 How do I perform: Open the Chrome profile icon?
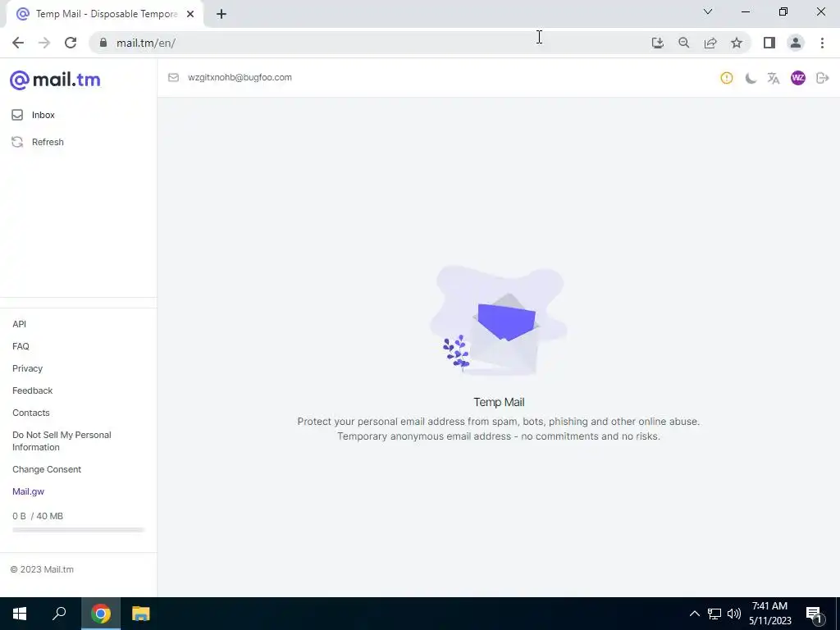796,43
